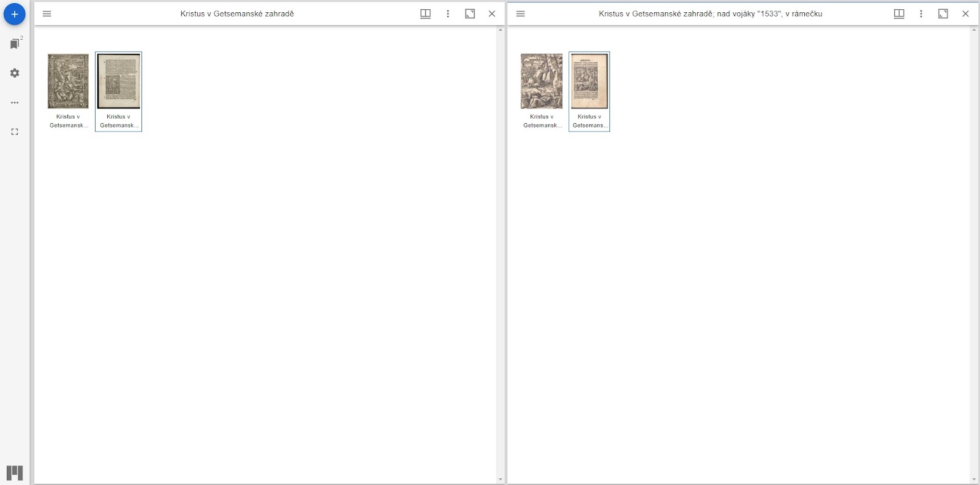Open the workspace bookmarks list icon
Viewport: 980px width, 485px height.
pyautogui.click(x=15, y=43)
